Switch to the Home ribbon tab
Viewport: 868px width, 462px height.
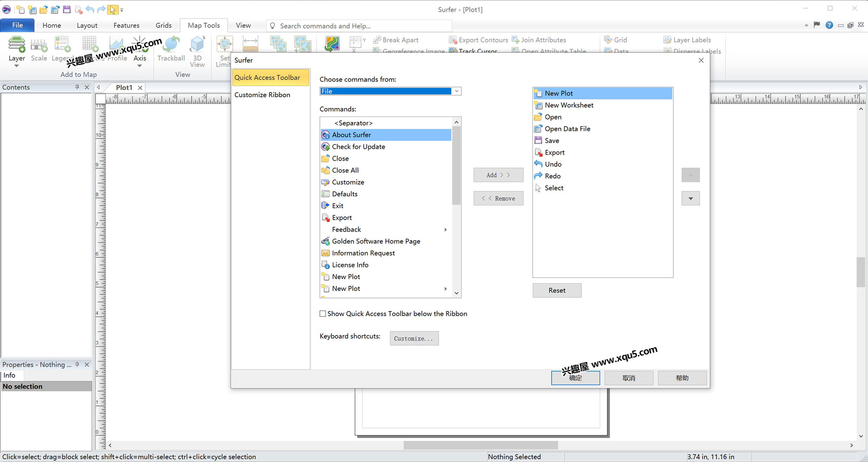(52, 25)
